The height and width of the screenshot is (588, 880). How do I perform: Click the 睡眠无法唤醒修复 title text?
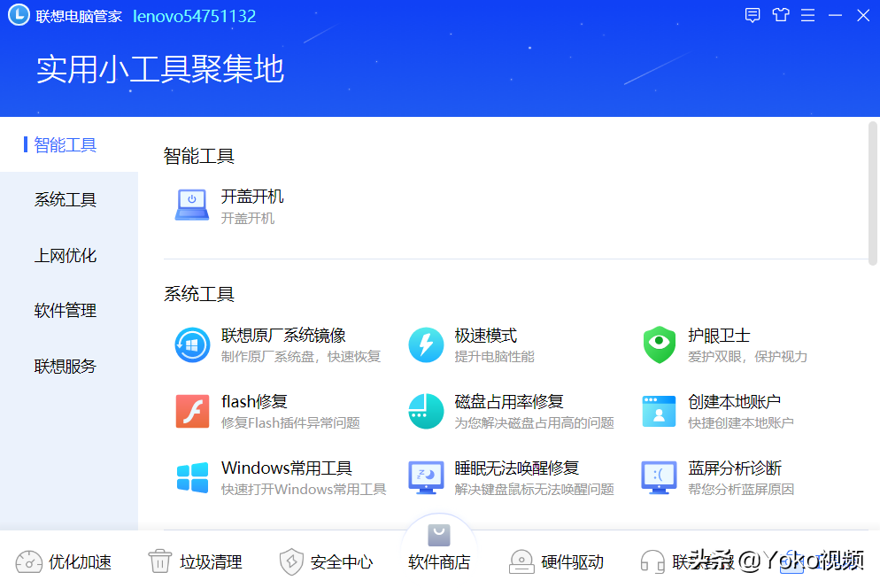pos(517,468)
